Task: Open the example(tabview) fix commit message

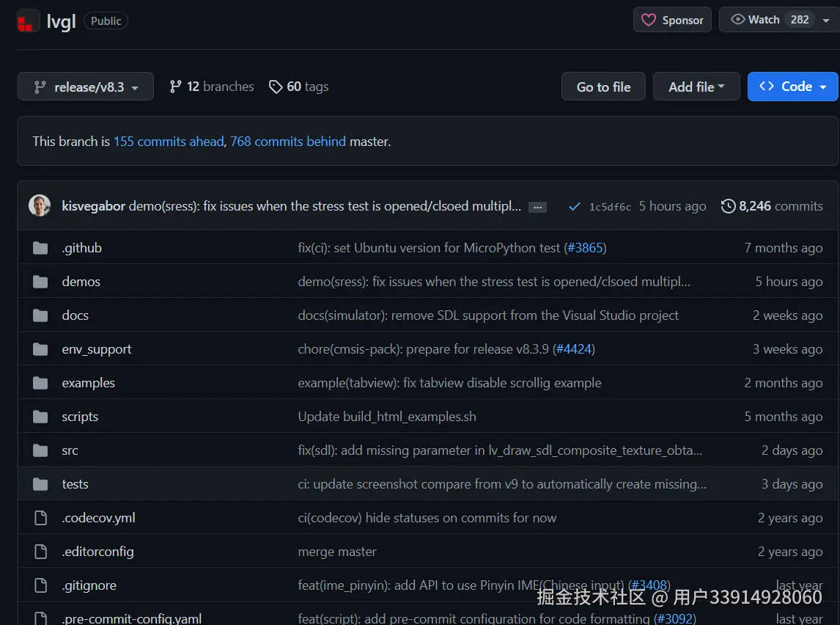Action: (x=449, y=383)
